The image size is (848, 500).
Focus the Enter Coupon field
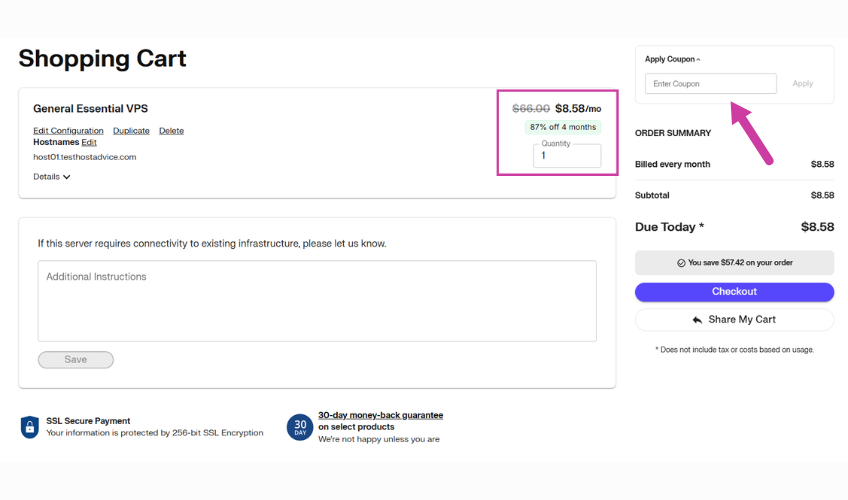point(710,84)
